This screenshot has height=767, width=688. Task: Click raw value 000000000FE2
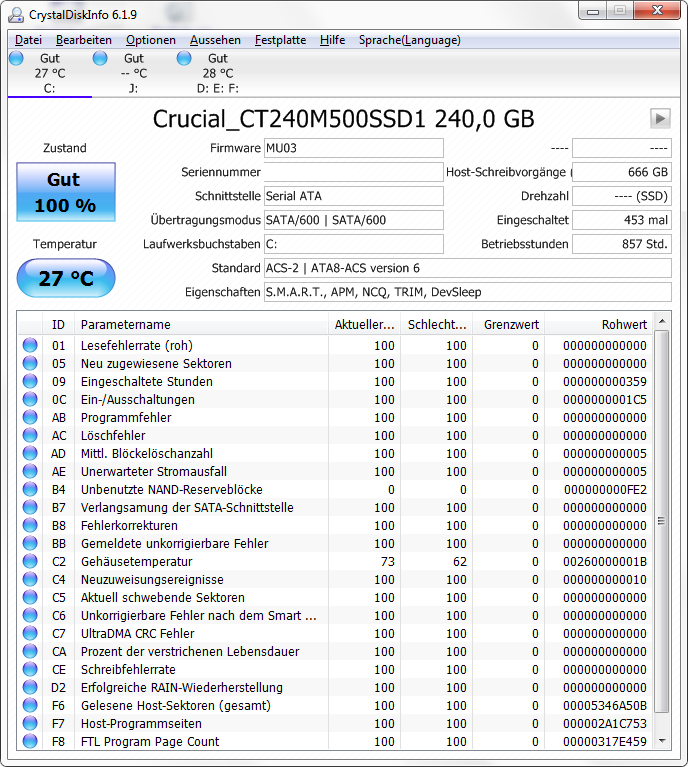point(605,490)
